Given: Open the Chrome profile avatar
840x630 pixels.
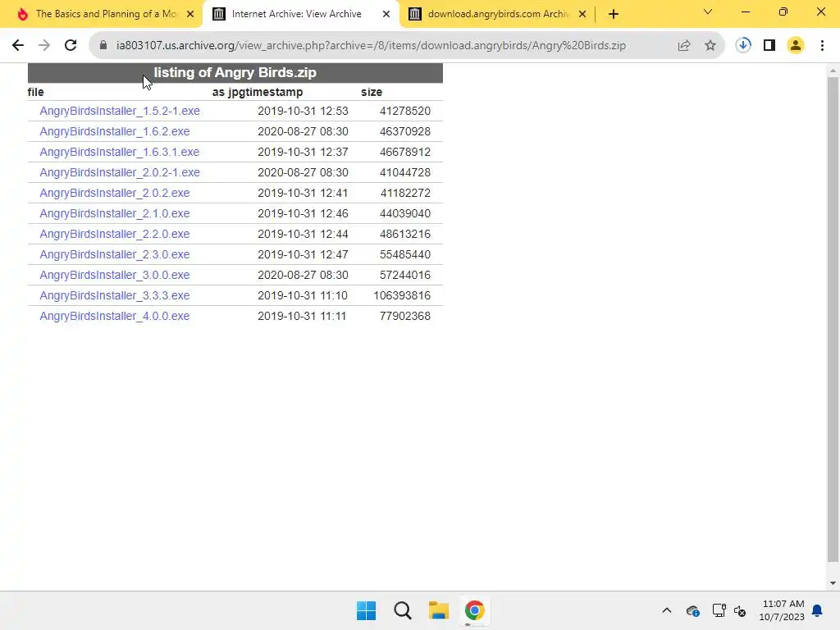Looking at the screenshot, I should [796, 46].
